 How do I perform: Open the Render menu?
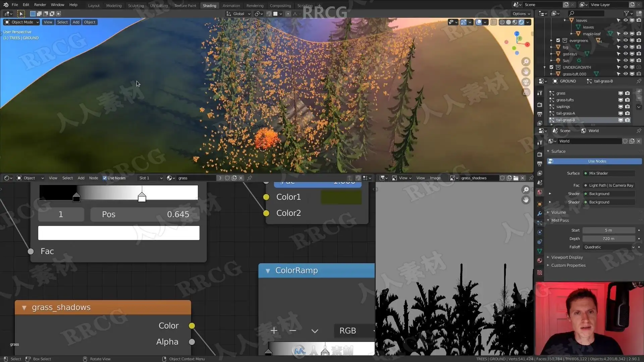[x=40, y=5]
